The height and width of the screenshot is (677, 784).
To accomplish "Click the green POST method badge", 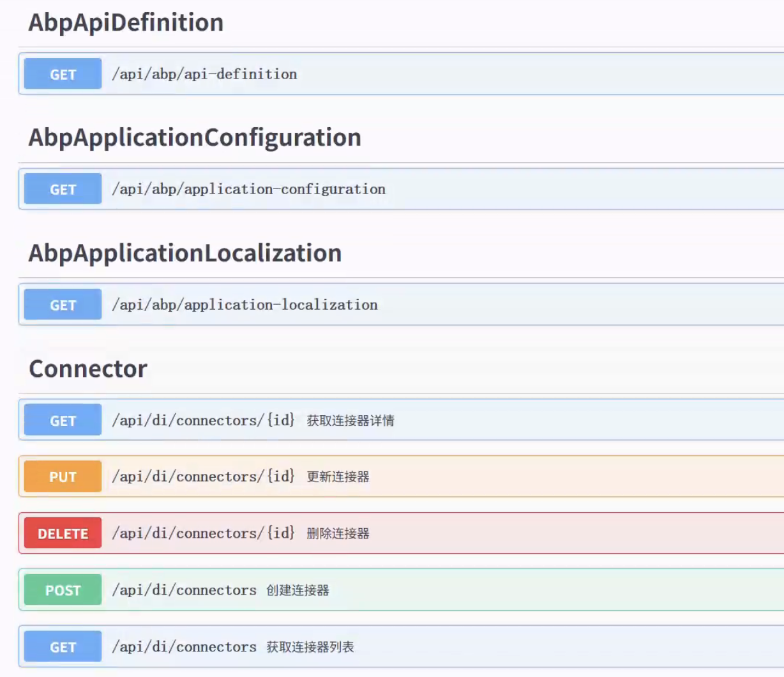I will [63, 590].
